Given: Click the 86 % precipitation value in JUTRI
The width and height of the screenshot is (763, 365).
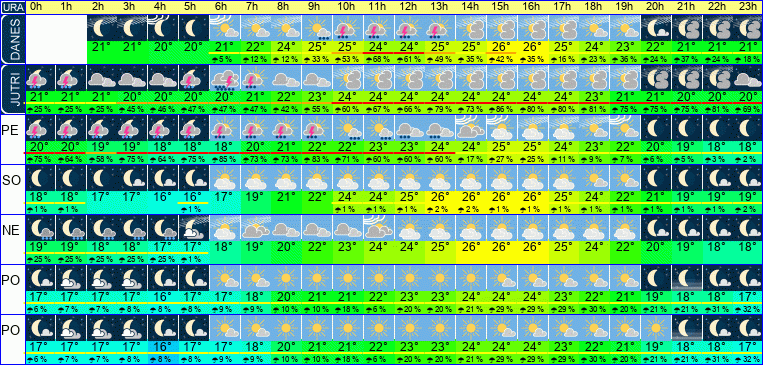Looking at the screenshot, I should click(x=500, y=109).
